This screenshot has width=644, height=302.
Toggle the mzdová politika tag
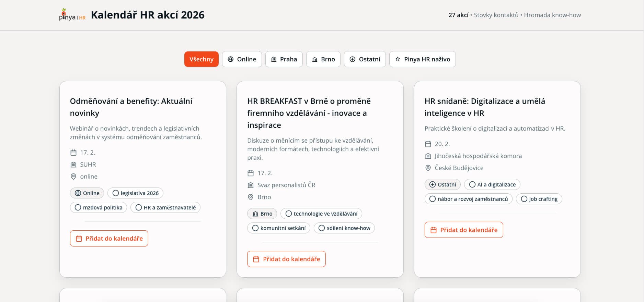(99, 207)
